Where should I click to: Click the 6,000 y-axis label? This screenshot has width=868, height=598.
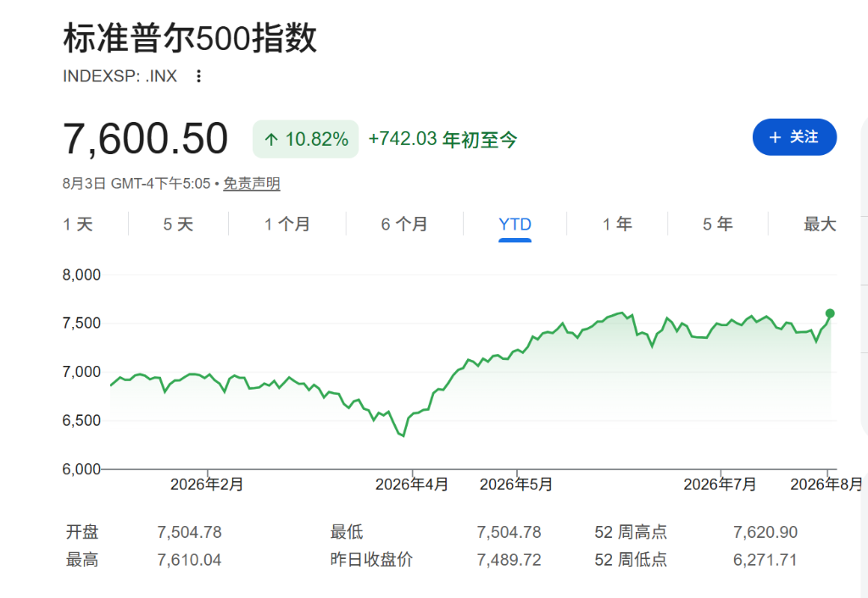[x=81, y=469]
